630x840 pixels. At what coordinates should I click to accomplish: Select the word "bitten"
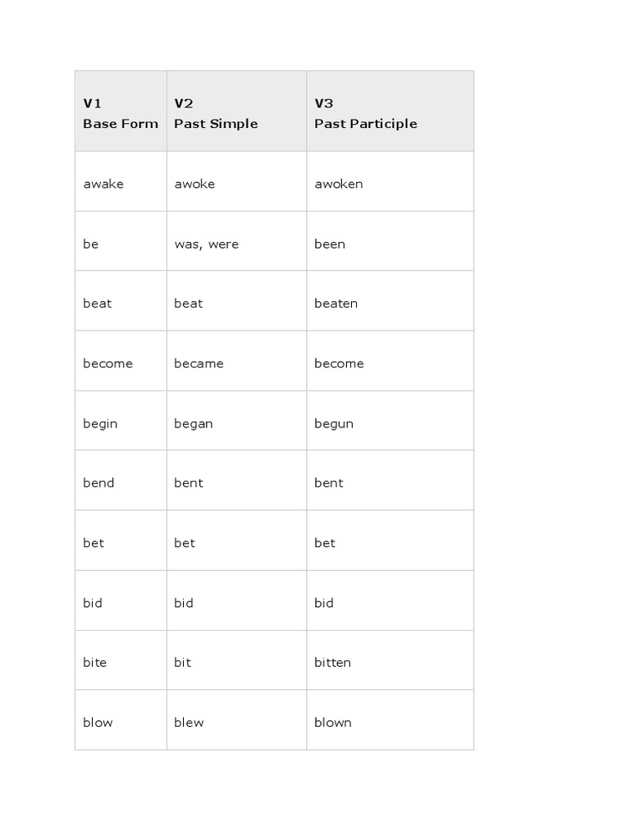pyautogui.click(x=332, y=663)
